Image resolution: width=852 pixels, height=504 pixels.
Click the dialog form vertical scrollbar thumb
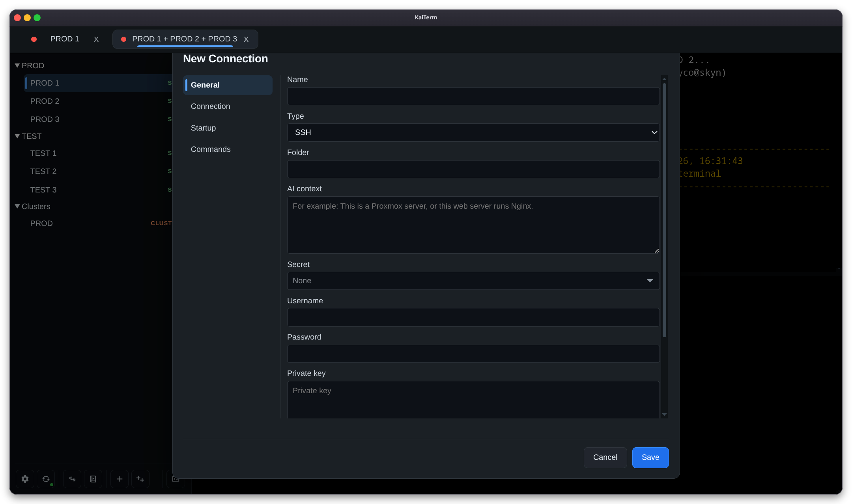point(664,210)
